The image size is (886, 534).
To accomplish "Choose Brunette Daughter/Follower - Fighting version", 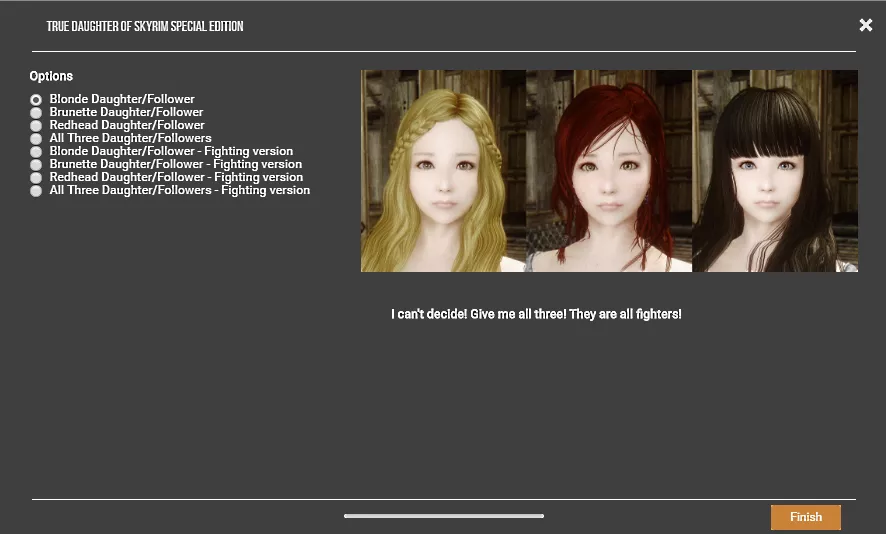I will click(36, 164).
